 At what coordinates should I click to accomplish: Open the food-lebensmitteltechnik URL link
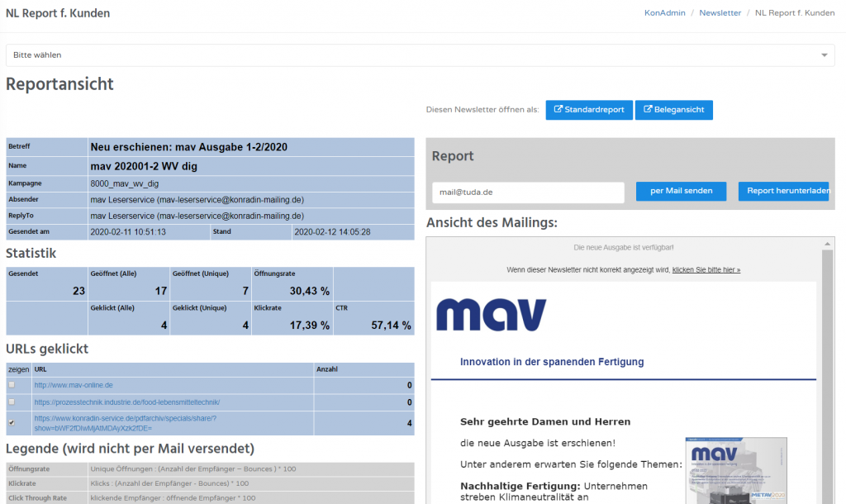click(x=126, y=402)
